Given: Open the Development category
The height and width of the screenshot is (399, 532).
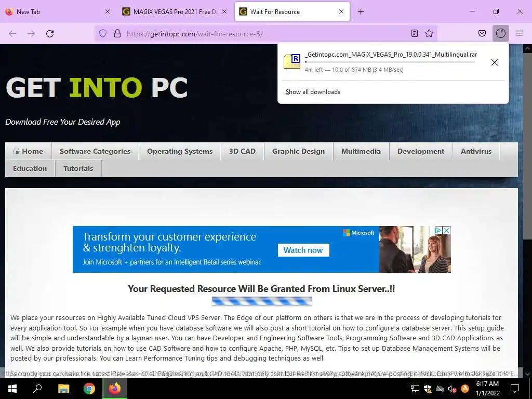Looking at the screenshot, I should pyautogui.click(x=421, y=151).
